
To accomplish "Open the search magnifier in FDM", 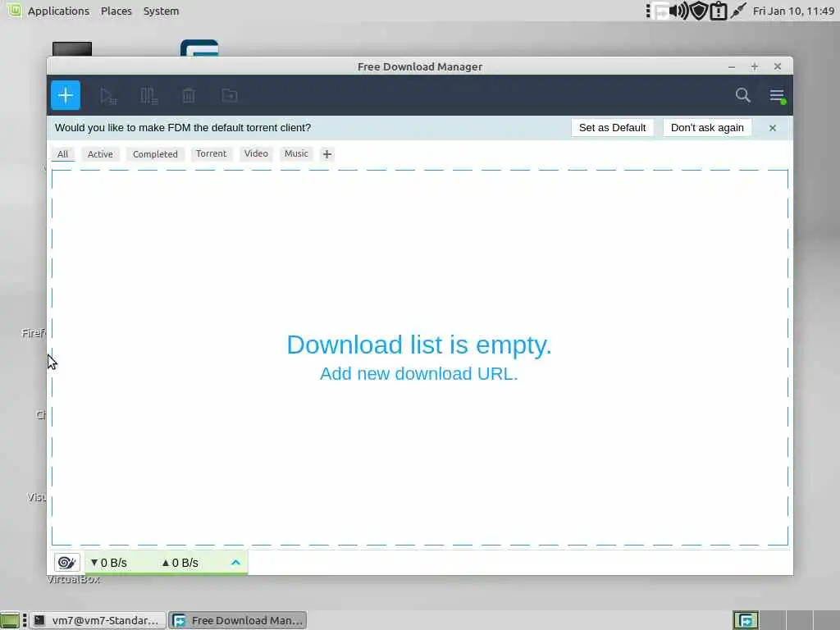I will pos(742,95).
